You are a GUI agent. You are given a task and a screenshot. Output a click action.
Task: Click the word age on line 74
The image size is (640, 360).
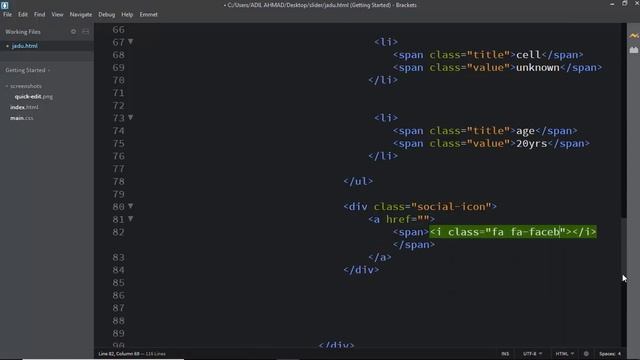click(525, 131)
